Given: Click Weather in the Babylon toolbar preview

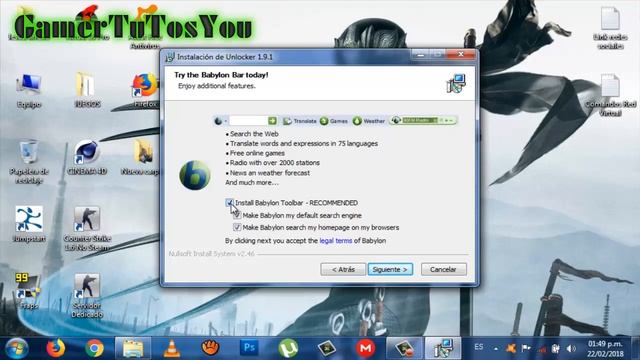Looking at the screenshot, I should pos(369,121).
